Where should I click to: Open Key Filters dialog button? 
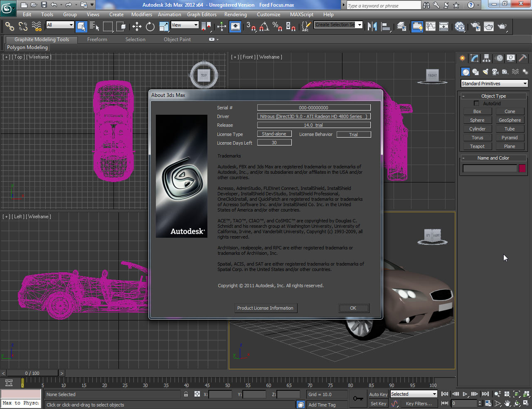[x=419, y=404]
